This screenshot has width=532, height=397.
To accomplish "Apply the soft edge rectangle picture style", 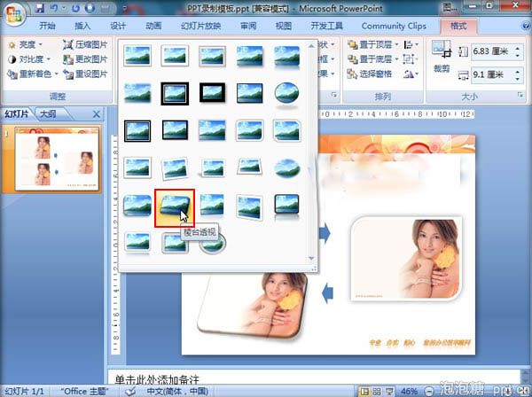I will tap(137, 92).
